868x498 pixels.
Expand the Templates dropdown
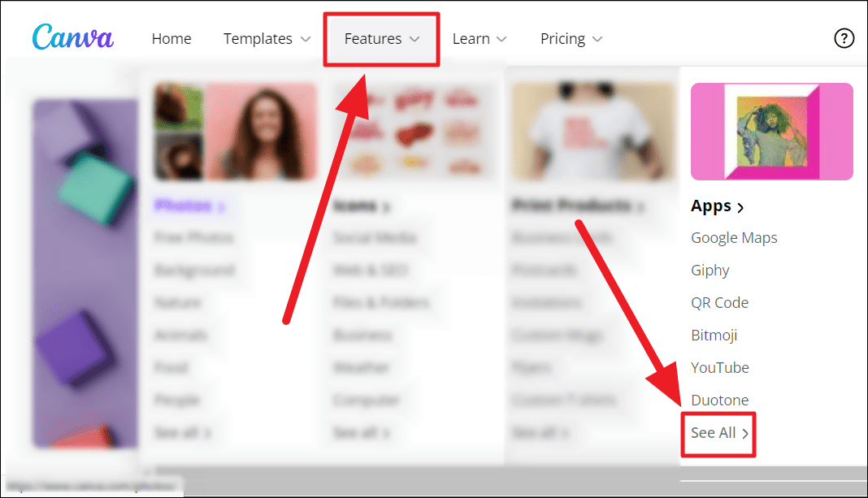click(x=267, y=39)
